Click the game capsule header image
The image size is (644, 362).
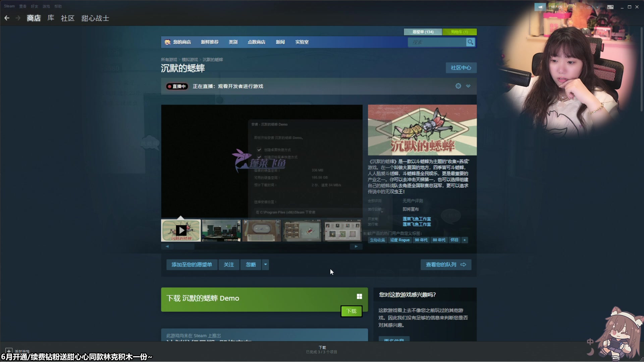pyautogui.click(x=422, y=130)
